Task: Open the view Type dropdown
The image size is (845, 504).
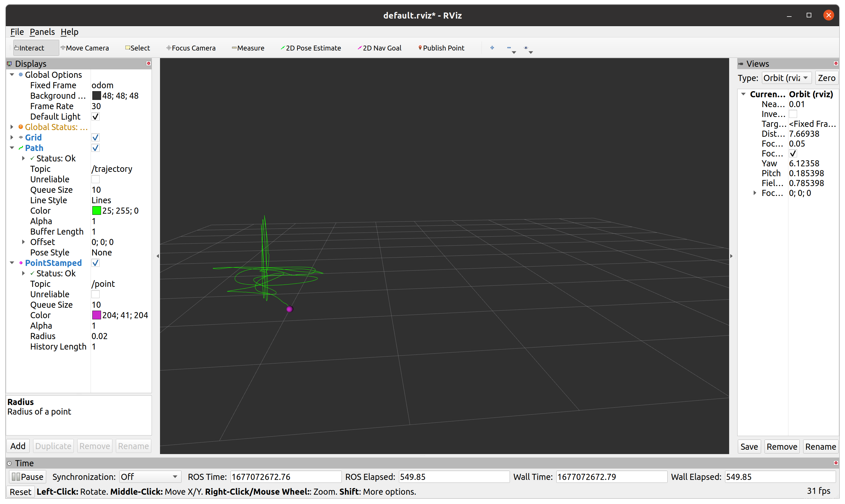Action: (x=787, y=78)
